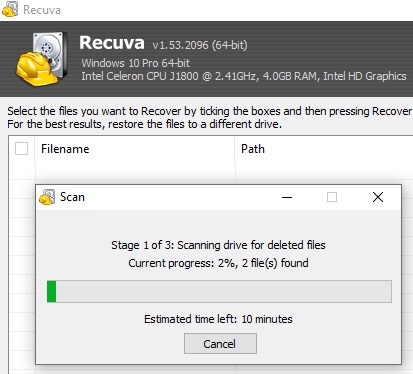Click the version text v1.53.2096 (64-bit)
This screenshot has height=374, width=413.
(x=200, y=45)
